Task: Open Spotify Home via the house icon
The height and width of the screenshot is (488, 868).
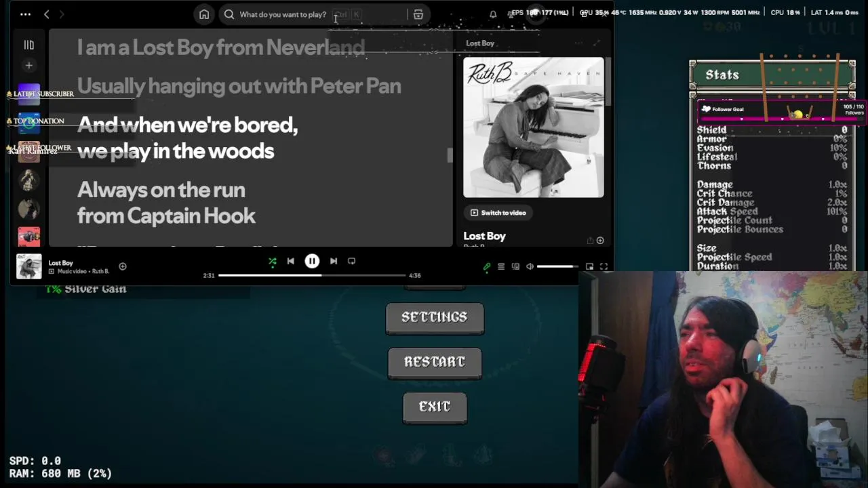Action: [204, 14]
